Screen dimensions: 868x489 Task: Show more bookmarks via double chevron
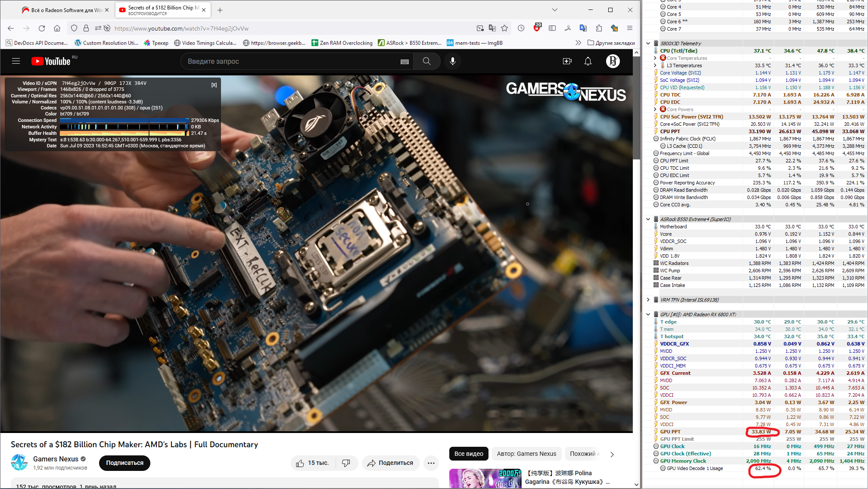pyautogui.click(x=578, y=43)
